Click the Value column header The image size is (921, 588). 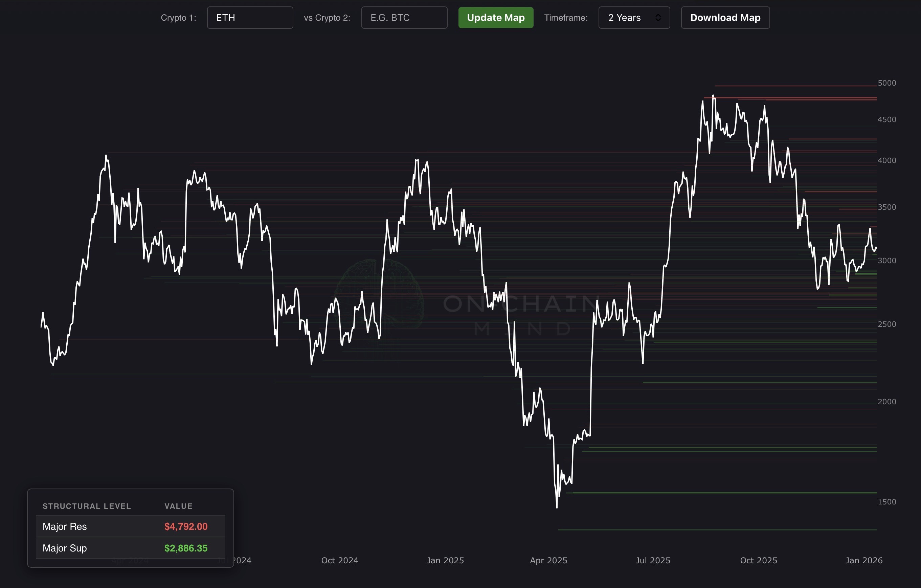click(x=178, y=506)
